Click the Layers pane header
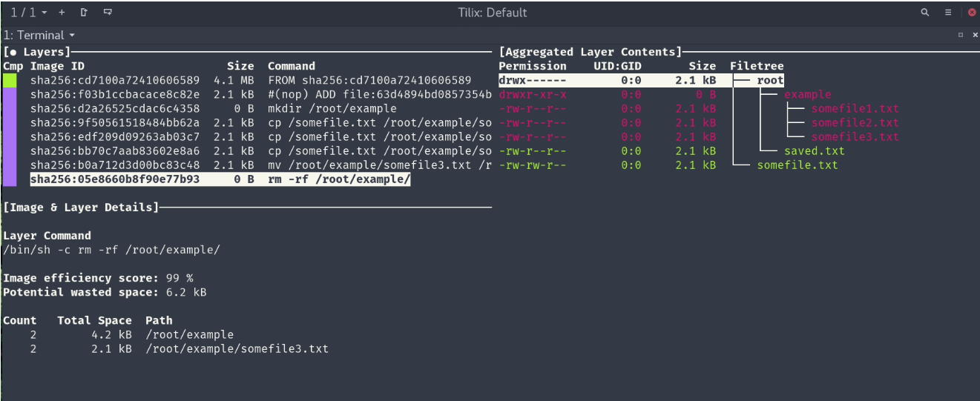 (x=37, y=52)
